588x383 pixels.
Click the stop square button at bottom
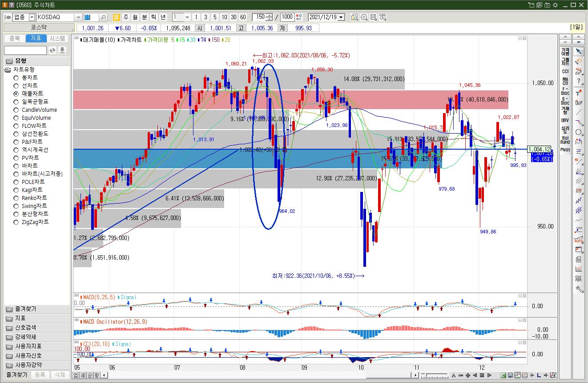482,375
